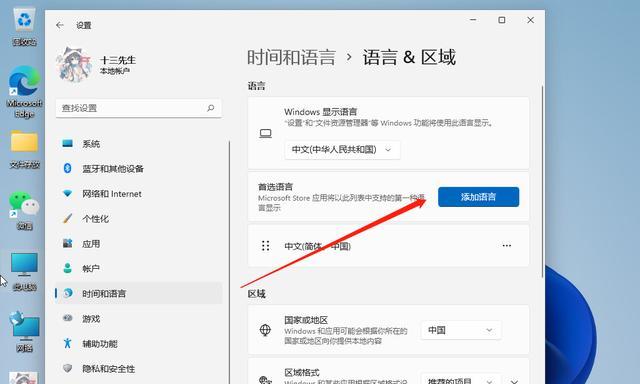Open 帐户 in the sidebar
Screen dimensions: 640x384
point(139,269)
